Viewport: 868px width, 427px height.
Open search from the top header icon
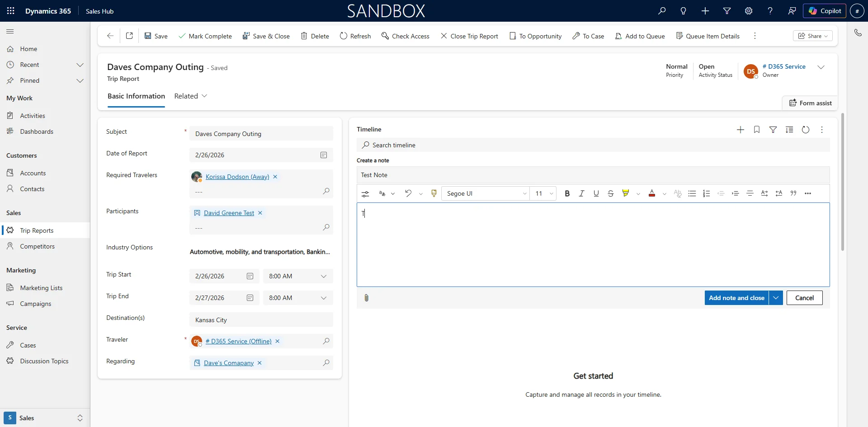(662, 11)
